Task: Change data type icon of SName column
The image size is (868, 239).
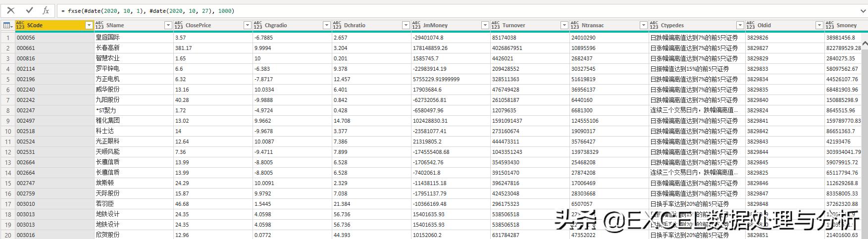Action: (x=100, y=25)
